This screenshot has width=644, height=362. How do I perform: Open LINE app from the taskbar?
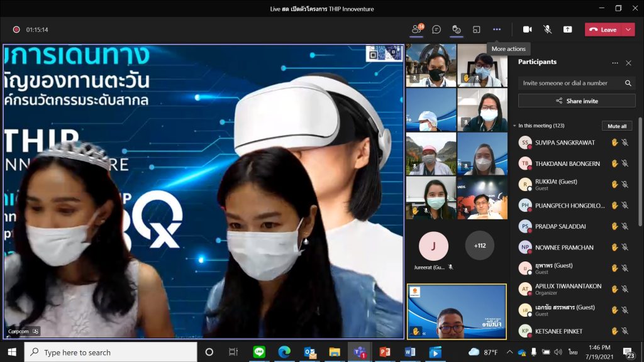259,352
